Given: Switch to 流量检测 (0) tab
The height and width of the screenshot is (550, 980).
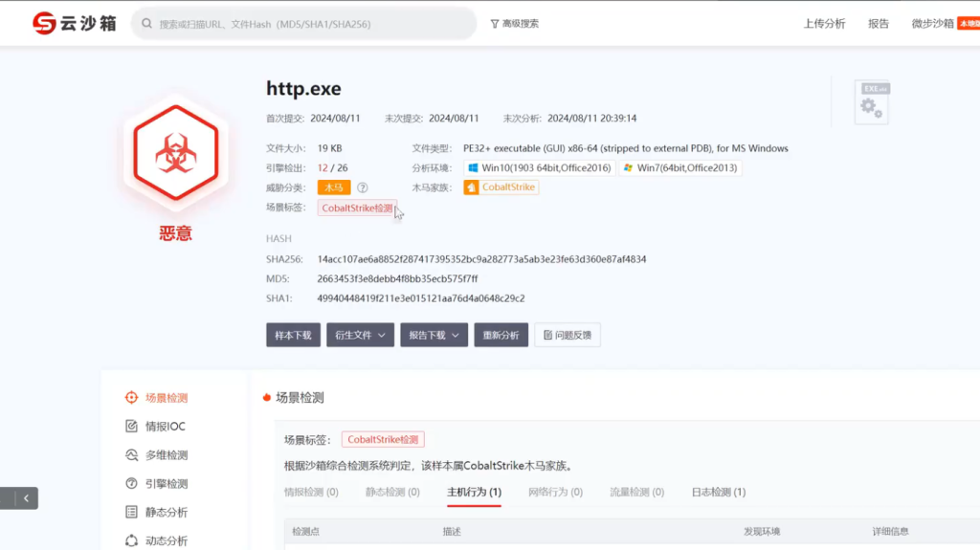Looking at the screenshot, I should pos(636,493).
